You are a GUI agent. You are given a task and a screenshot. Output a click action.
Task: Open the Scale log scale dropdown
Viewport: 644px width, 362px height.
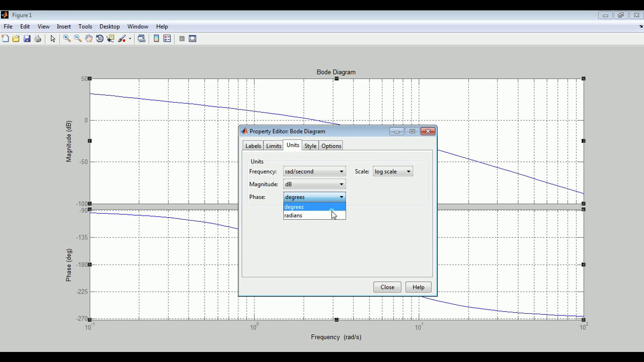pyautogui.click(x=393, y=171)
